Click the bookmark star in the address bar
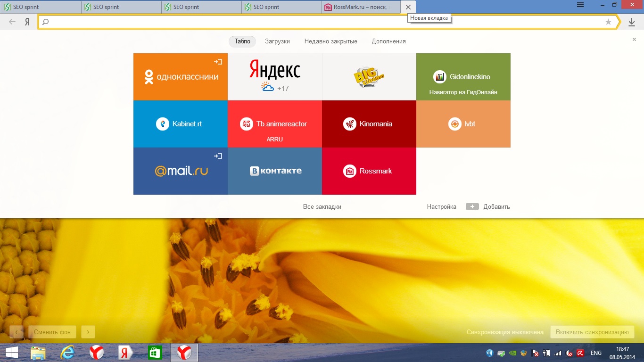This screenshot has height=362, width=644. (x=608, y=22)
